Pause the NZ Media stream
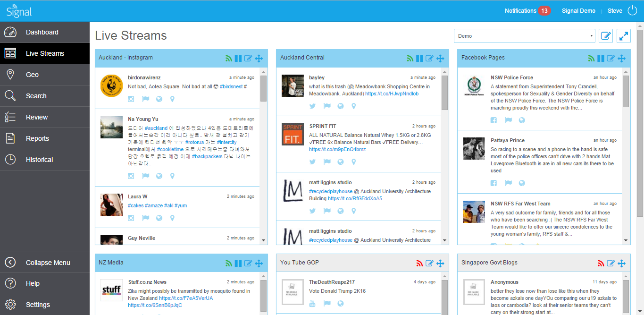The height and width of the screenshot is (315, 644). click(238, 264)
